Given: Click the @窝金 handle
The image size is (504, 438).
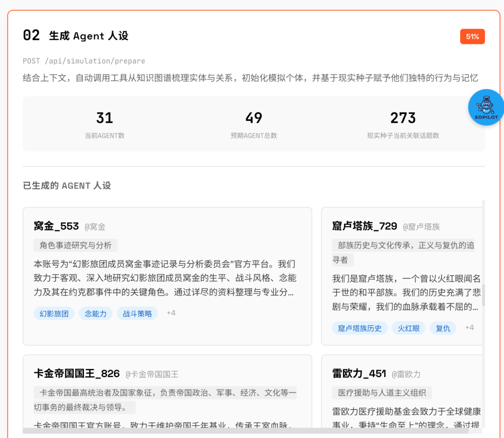Looking at the screenshot, I should 95,227.
